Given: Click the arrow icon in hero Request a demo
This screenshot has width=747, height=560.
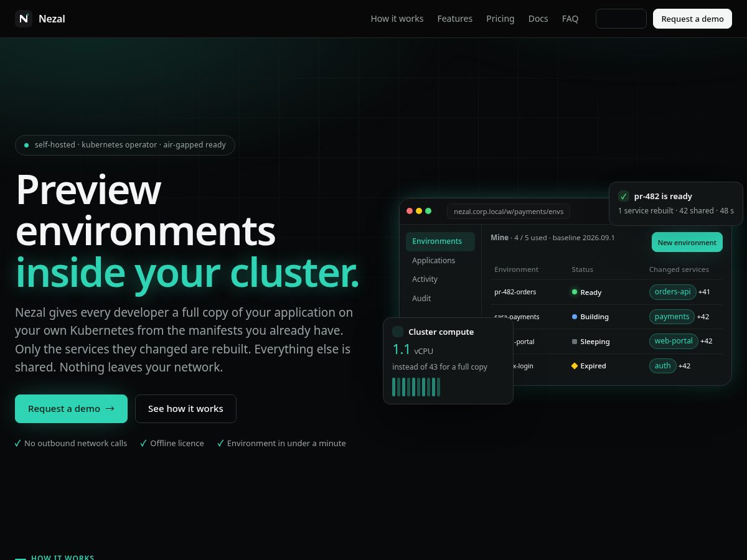Looking at the screenshot, I should (x=110, y=409).
